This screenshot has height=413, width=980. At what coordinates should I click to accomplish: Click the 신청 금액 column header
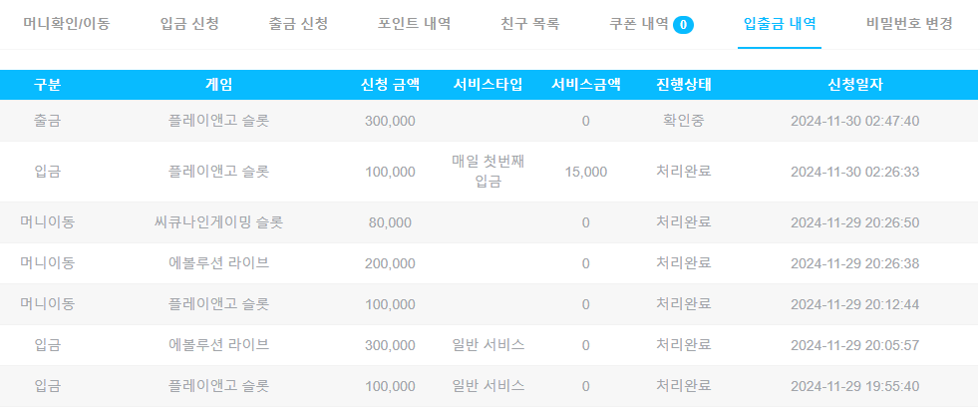click(390, 85)
